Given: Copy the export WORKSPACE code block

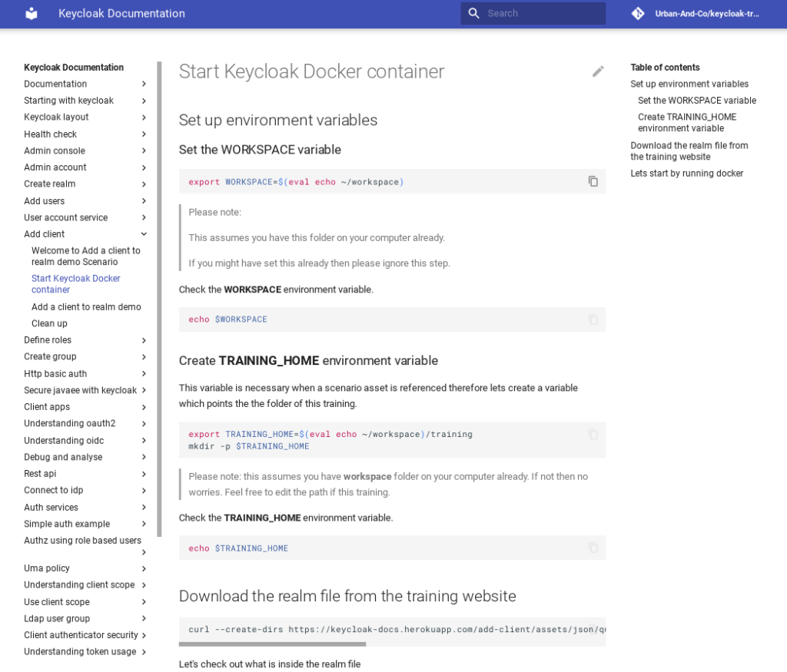Looking at the screenshot, I should coord(593,181).
